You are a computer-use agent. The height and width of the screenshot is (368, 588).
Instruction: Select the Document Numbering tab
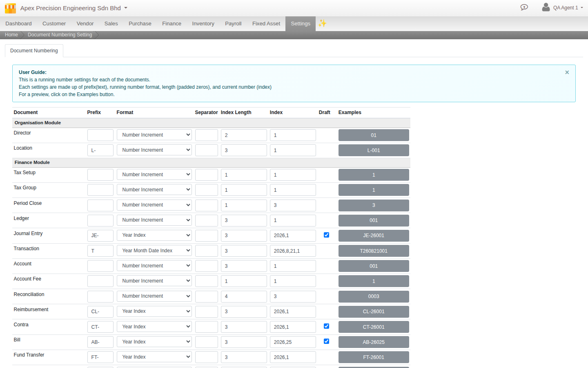[x=34, y=51]
